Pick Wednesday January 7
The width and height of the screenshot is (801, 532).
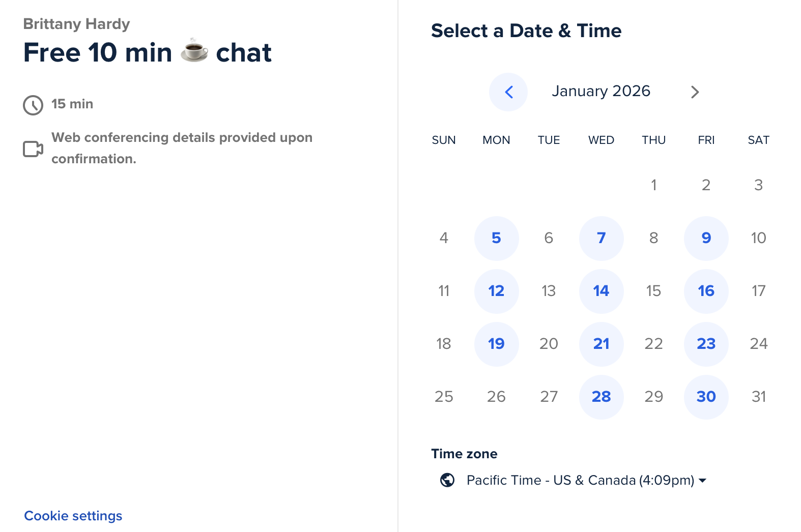pos(601,238)
